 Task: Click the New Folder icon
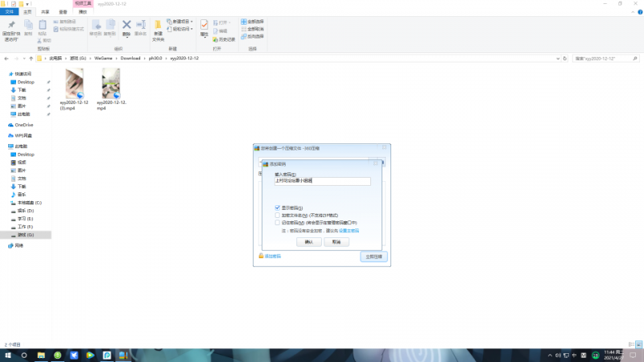159,27
